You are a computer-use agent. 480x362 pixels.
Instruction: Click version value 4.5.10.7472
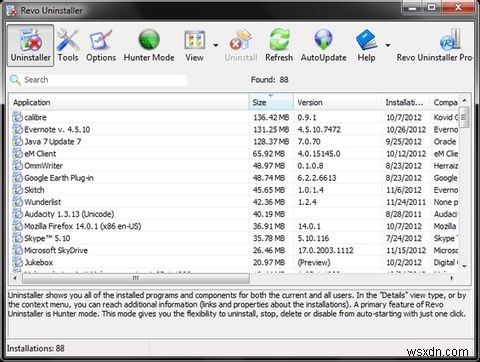[319, 129]
